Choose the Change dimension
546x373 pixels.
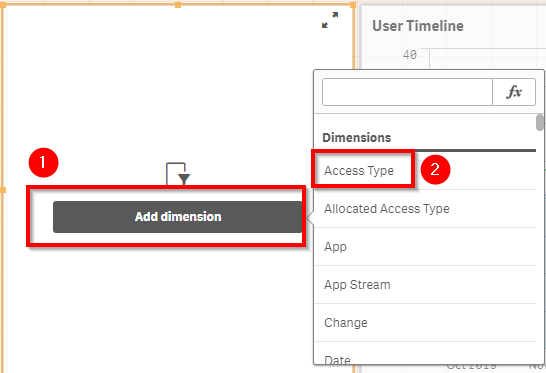pos(345,323)
